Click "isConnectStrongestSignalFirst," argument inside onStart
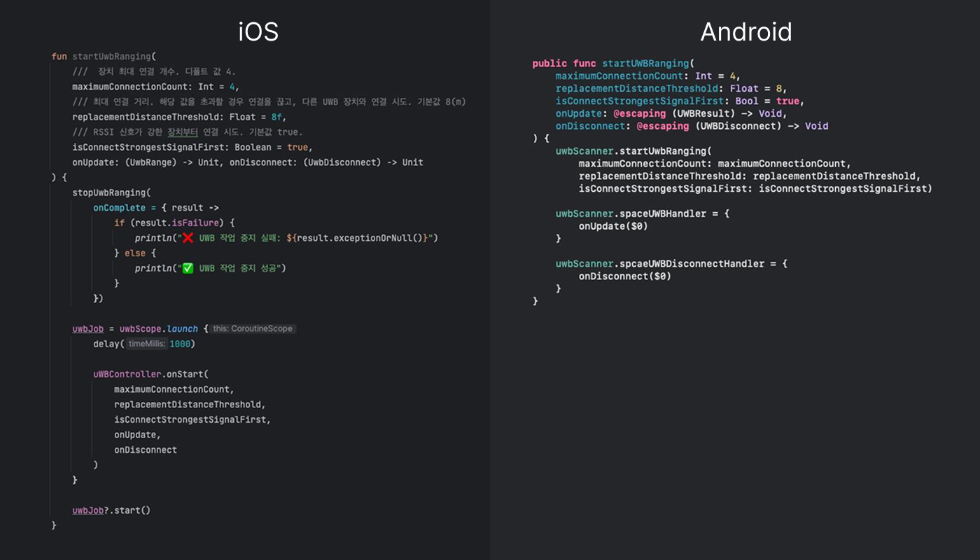This screenshot has height=560, width=980. pyautogui.click(x=192, y=419)
